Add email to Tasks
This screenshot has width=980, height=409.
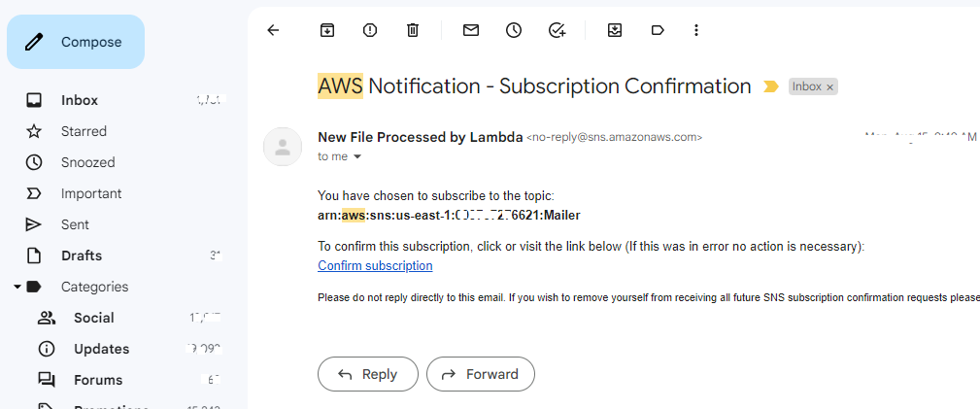tap(557, 30)
